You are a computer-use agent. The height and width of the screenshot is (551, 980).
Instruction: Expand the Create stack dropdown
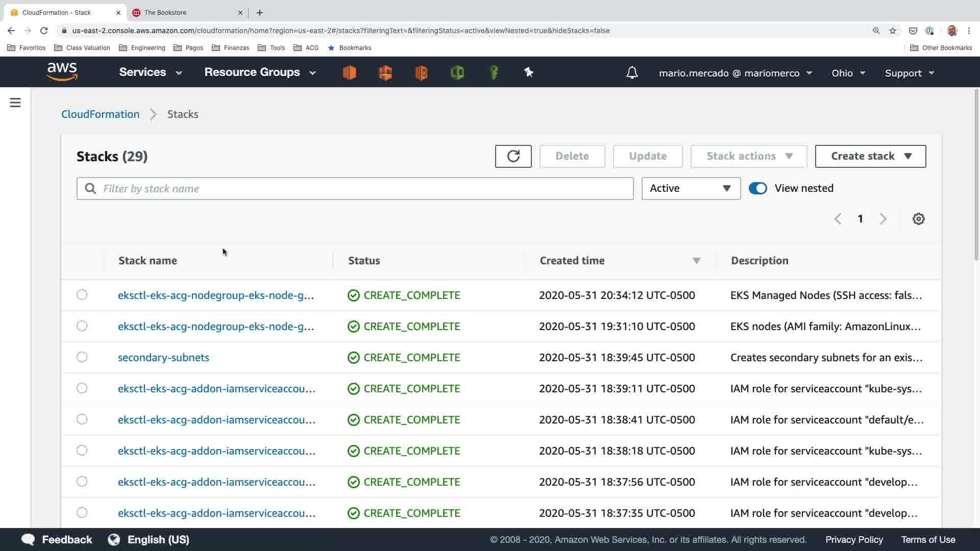(870, 156)
